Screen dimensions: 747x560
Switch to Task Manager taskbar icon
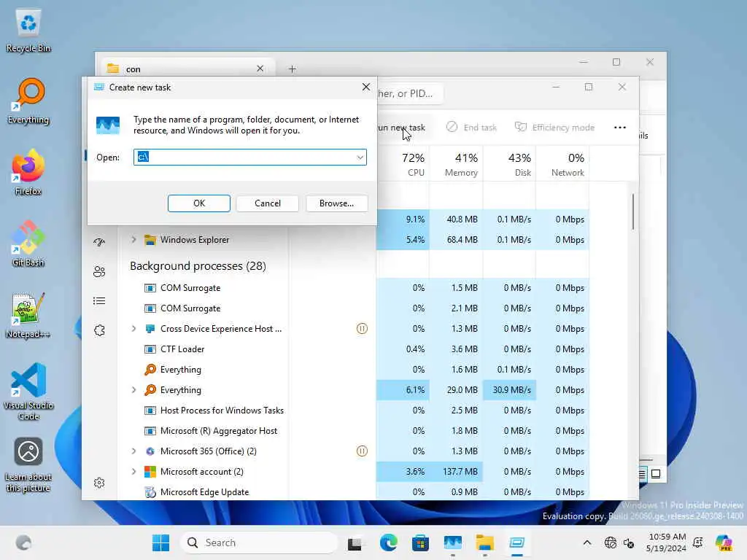coord(452,542)
